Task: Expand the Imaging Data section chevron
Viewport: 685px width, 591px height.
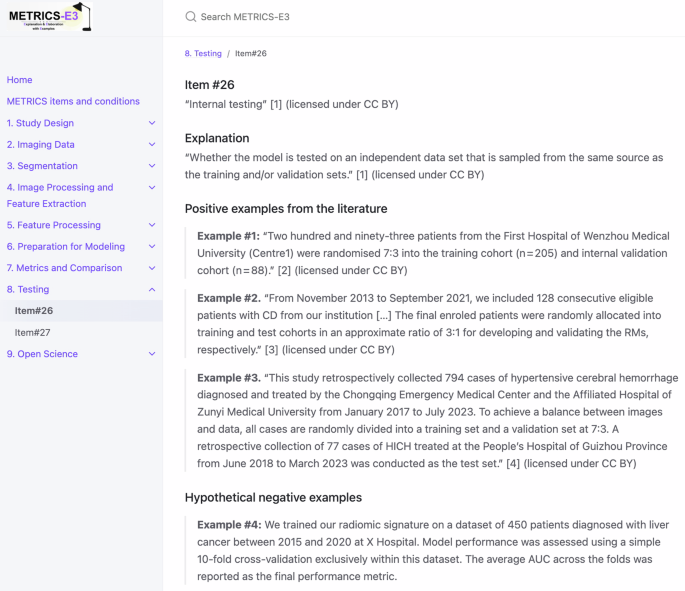Action: point(152,145)
